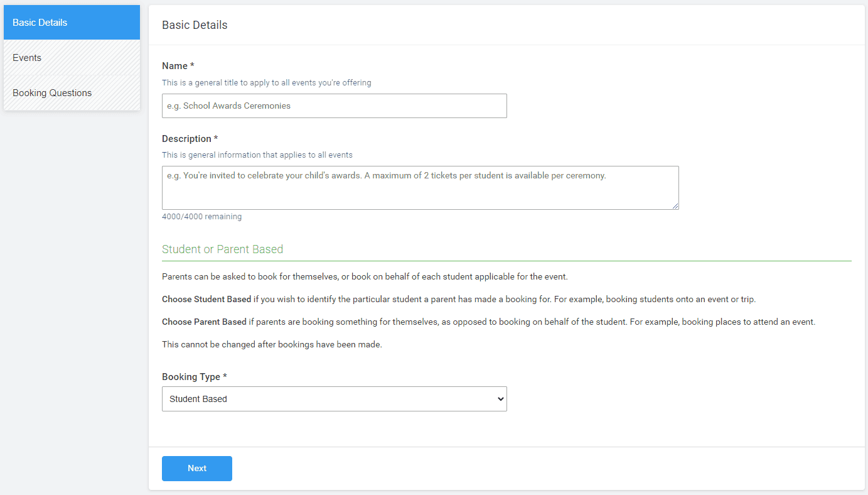Click inside the Name input field
Viewport: 868px width, 495px height.
click(x=335, y=106)
